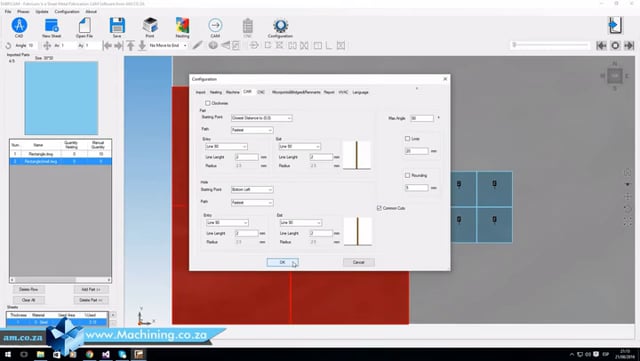Click the Max Angle input field
This screenshot has height=361, width=640.
tap(422, 118)
